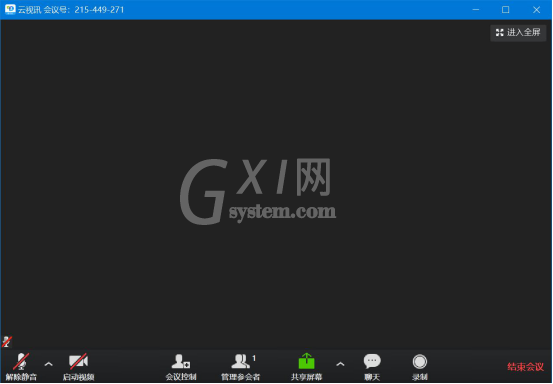Open the 会议控制 meeting control icon

(181, 362)
